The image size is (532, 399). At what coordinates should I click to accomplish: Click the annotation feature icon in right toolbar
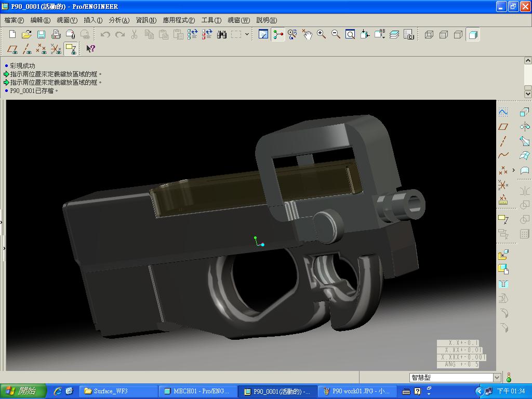503,220
